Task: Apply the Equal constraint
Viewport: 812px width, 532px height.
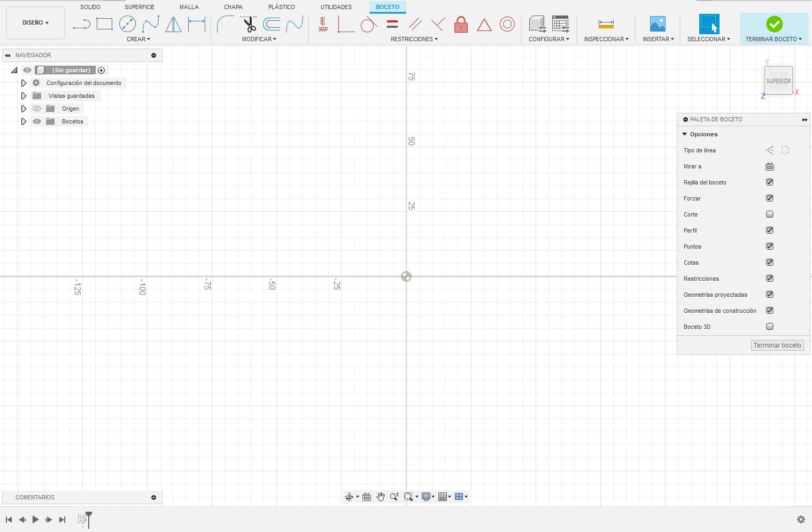Action: [392, 24]
